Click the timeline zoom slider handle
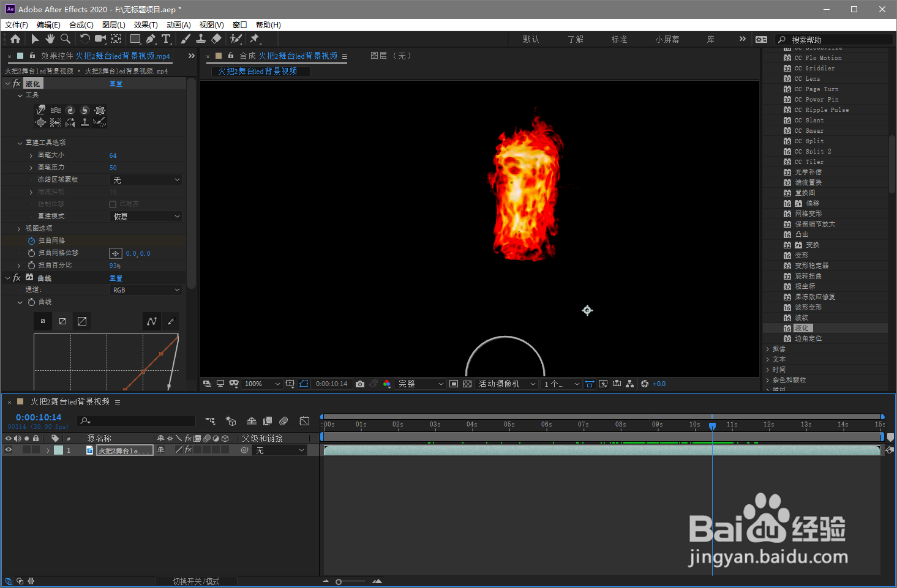Image resolution: width=897 pixels, height=588 pixels. pyautogui.click(x=339, y=582)
